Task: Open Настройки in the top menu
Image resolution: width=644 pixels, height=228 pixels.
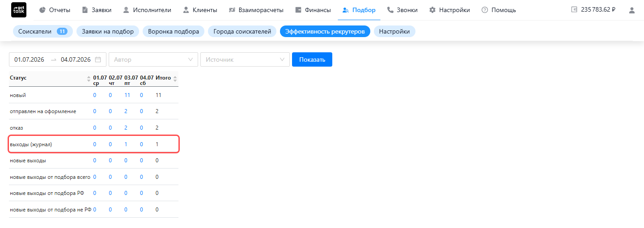Action: pyautogui.click(x=449, y=10)
